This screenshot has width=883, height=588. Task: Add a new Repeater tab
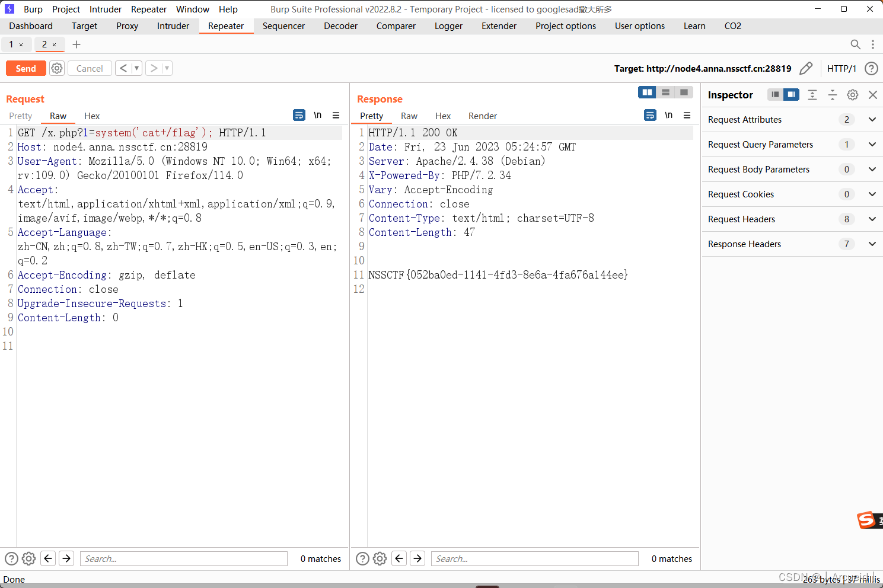pyautogui.click(x=76, y=44)
